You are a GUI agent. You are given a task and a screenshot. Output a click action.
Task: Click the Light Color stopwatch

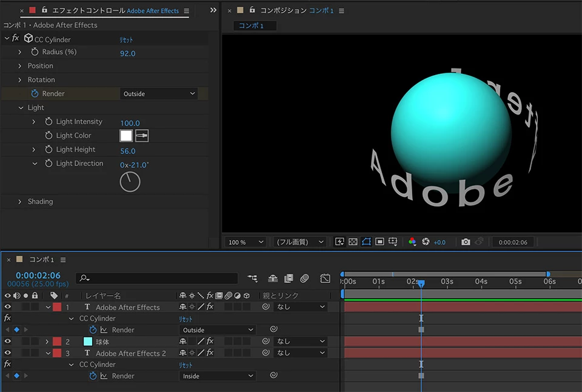[48, 136]
